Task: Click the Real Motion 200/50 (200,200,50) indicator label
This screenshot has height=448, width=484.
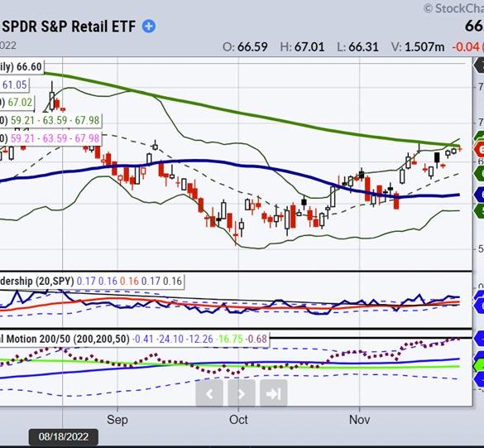Action: pos(65,339)
